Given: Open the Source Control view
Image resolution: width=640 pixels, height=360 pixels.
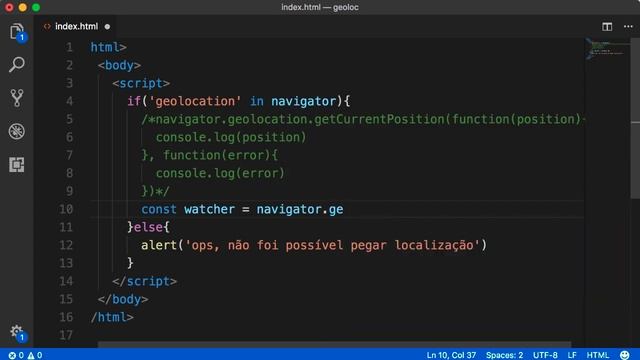Looking at the screenshot, I should click(17, 98).
